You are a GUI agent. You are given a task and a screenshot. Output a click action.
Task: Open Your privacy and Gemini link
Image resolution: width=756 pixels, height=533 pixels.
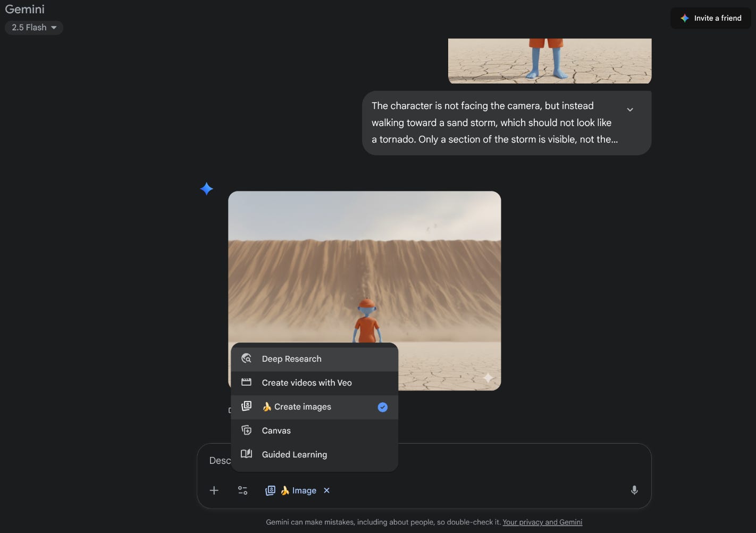542,522
